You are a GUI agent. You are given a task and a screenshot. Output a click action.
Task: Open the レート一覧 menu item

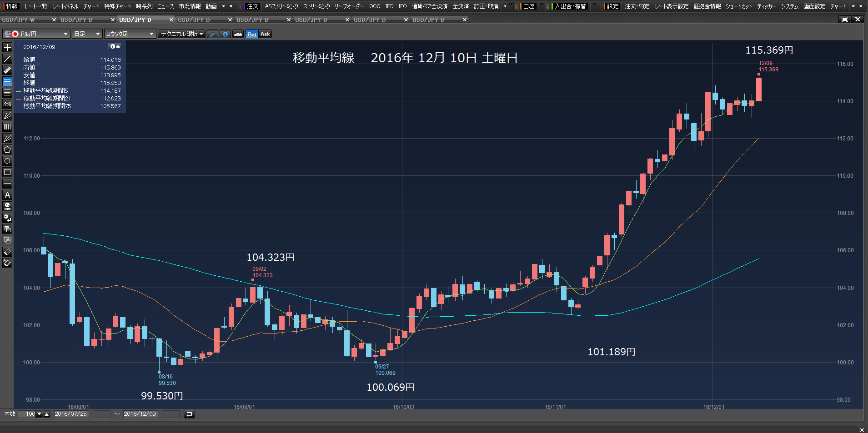pos(36,6)
